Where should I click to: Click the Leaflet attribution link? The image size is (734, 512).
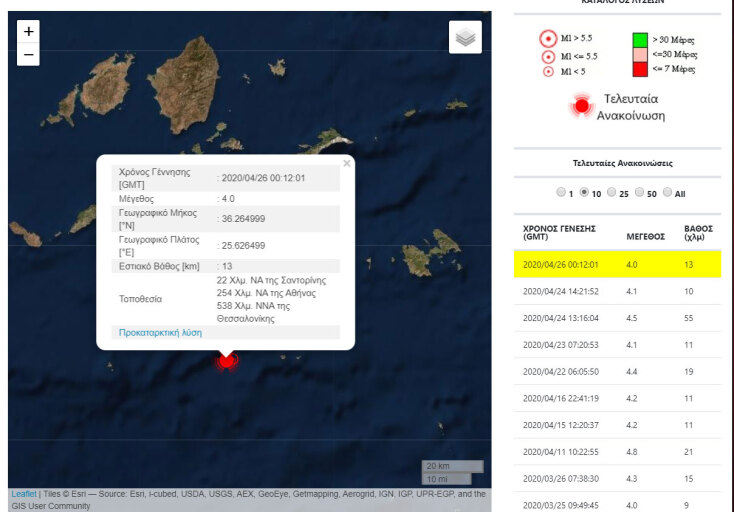23,494
